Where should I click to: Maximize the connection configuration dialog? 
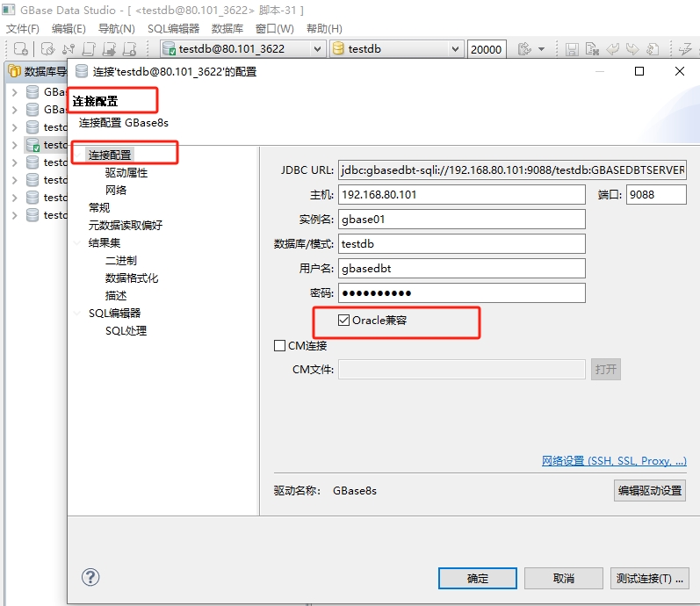click(x=639, y=71)
